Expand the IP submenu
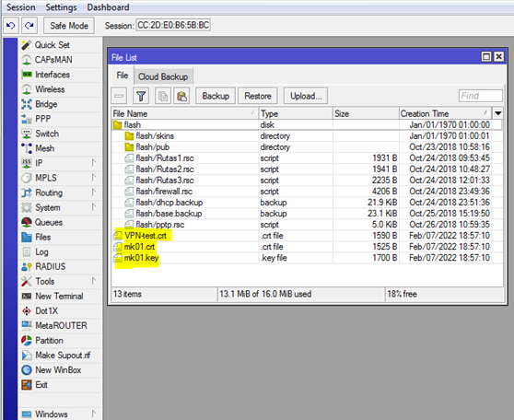This screenshot has width=514, height=420. (x=60, y=163)
